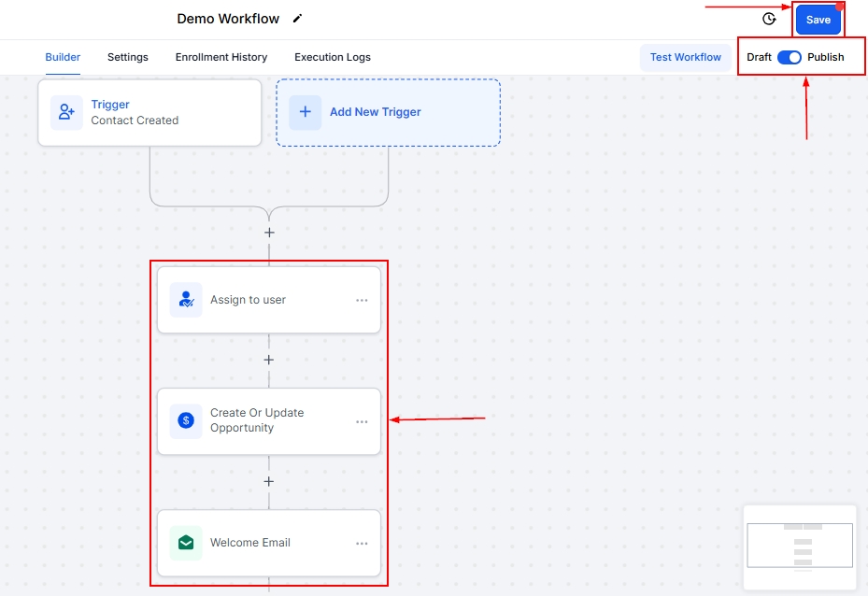Click the Contact Created trigger icon
The width and height of the screenshot is (868, 596).
point(66,112)
